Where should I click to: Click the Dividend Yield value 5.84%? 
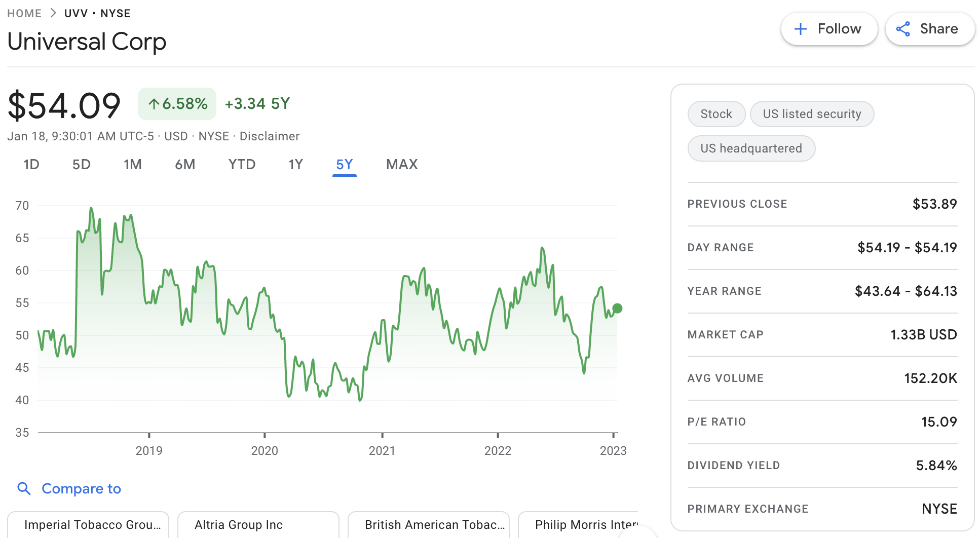[x=936, y=466]
